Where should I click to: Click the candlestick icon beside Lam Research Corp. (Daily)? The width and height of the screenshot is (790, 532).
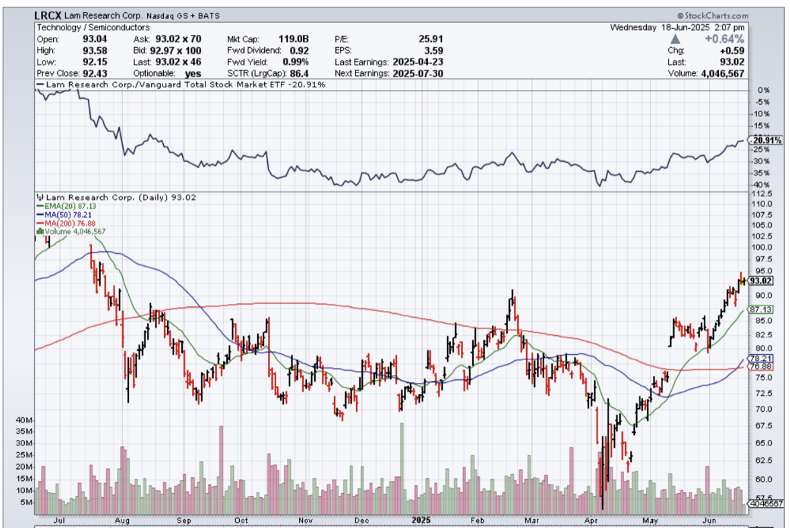(x=39, y=198)
